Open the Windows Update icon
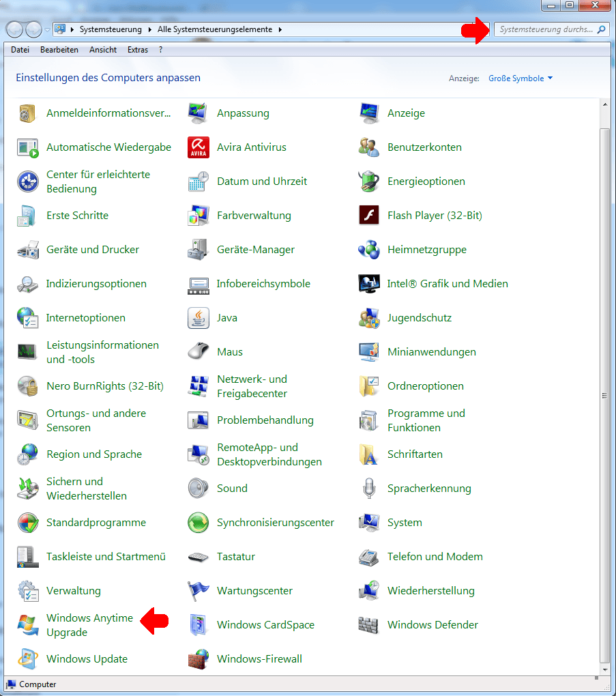616x696 pixels. point(27,659)
